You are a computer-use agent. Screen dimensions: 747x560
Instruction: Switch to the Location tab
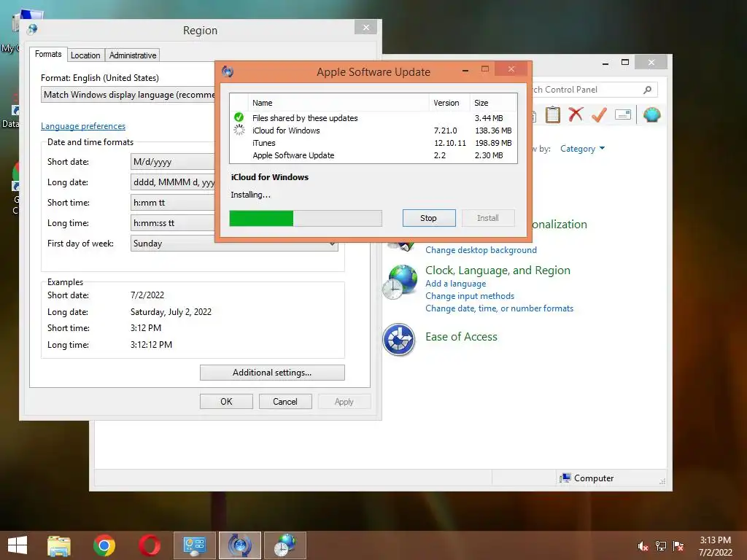click(x=85, y=55)
